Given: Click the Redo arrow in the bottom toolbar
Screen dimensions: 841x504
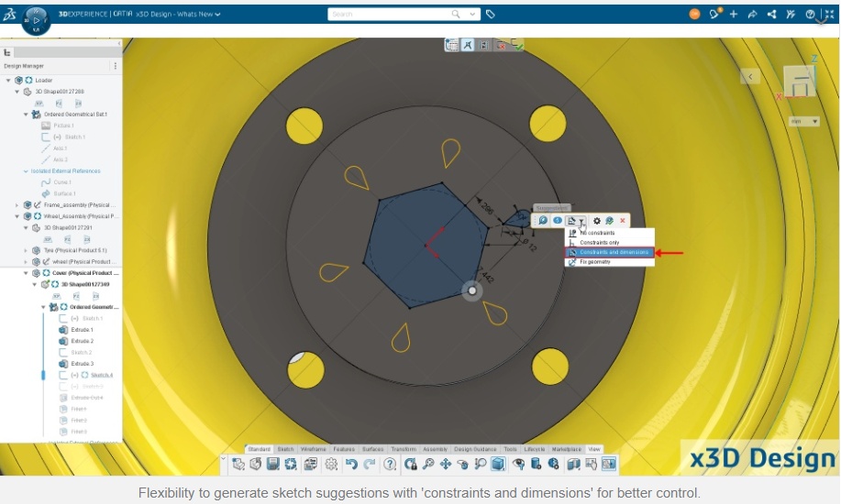Looking at the screenshot, I should coord(370,464).
